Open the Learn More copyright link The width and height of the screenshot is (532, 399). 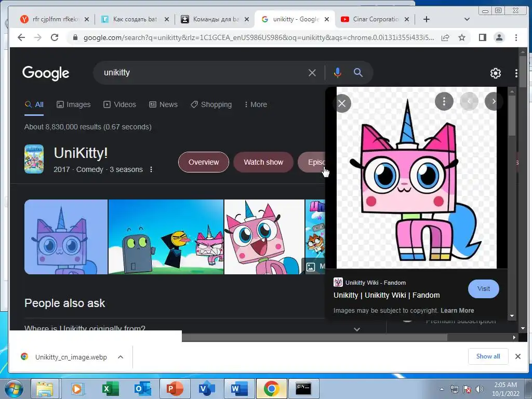457,311
